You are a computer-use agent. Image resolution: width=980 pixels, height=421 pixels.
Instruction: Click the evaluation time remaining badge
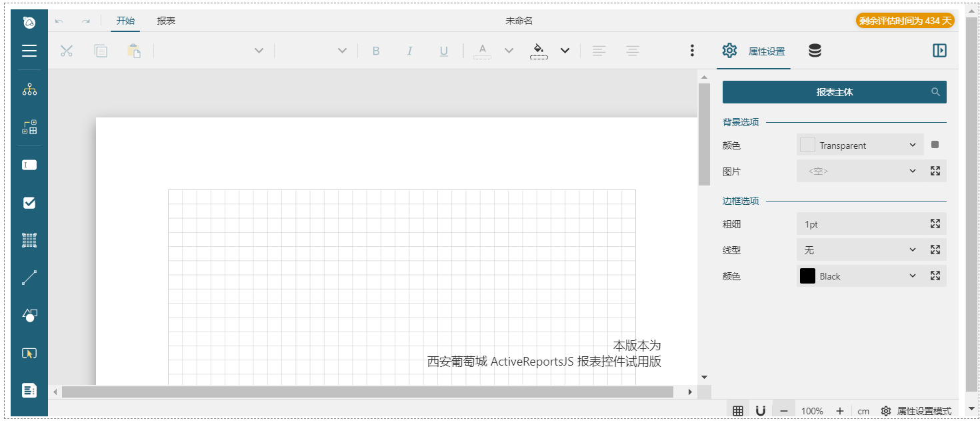(x=905, y=21)
